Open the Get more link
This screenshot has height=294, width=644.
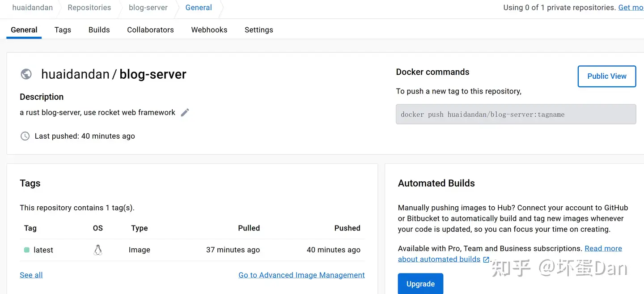tap(631, 8)
